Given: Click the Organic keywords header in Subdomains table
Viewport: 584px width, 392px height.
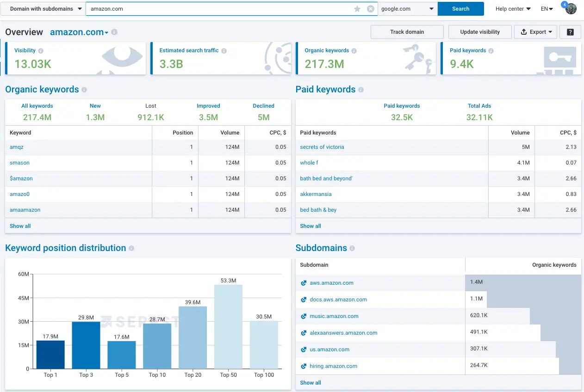Looking at the screenshot, I should (x=554, y=265).
